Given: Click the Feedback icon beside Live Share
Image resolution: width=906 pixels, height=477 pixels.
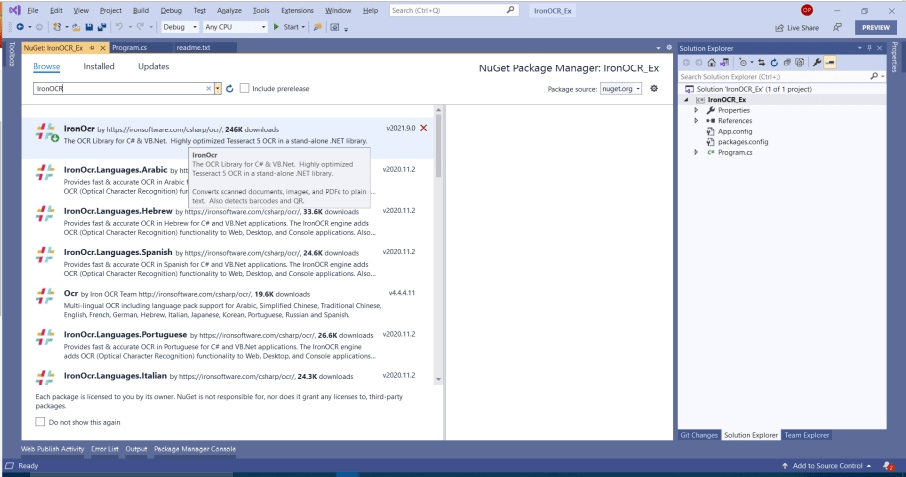Looking at the screenshot, I should tap(837, 27).
